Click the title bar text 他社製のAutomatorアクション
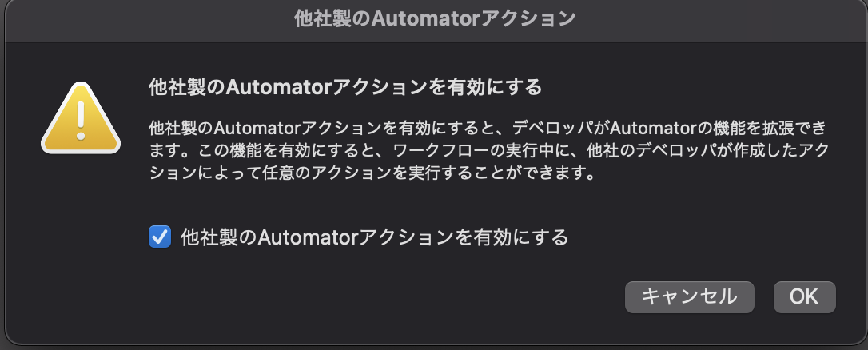Viewport: 868px width, 350px height. 434,18
